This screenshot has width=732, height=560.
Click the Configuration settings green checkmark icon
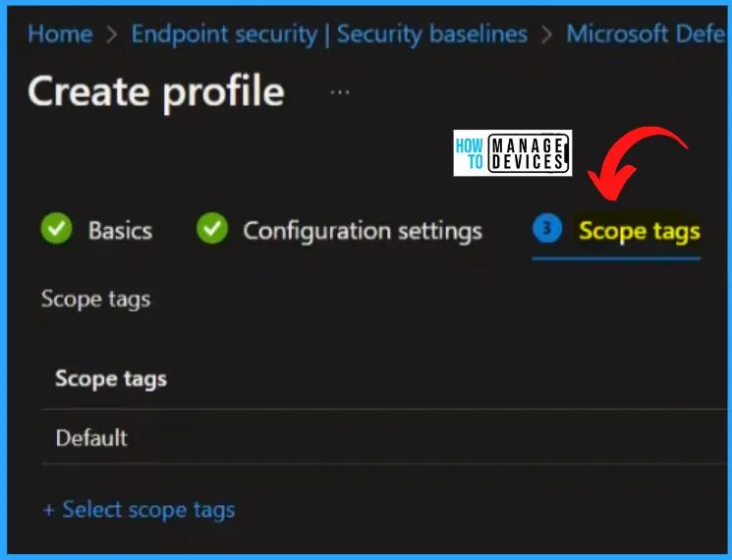click(212, 229)
